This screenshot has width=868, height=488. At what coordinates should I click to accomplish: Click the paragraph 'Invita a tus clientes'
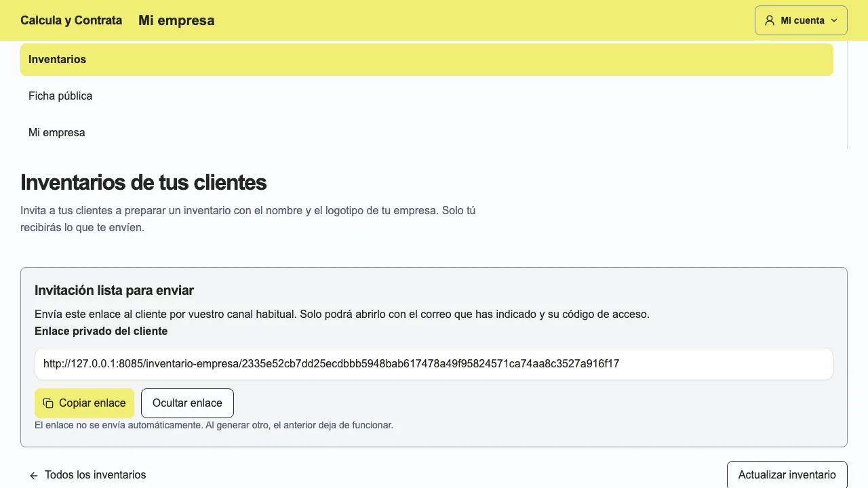tap(248, 219)
